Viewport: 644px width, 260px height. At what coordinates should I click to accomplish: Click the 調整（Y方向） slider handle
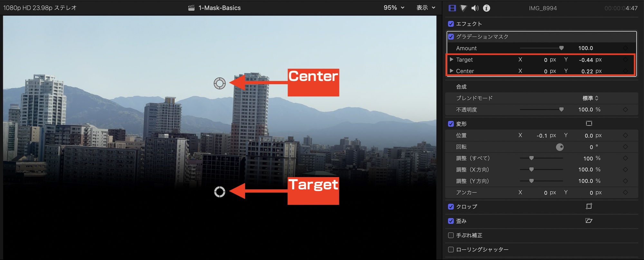point(531,181)
